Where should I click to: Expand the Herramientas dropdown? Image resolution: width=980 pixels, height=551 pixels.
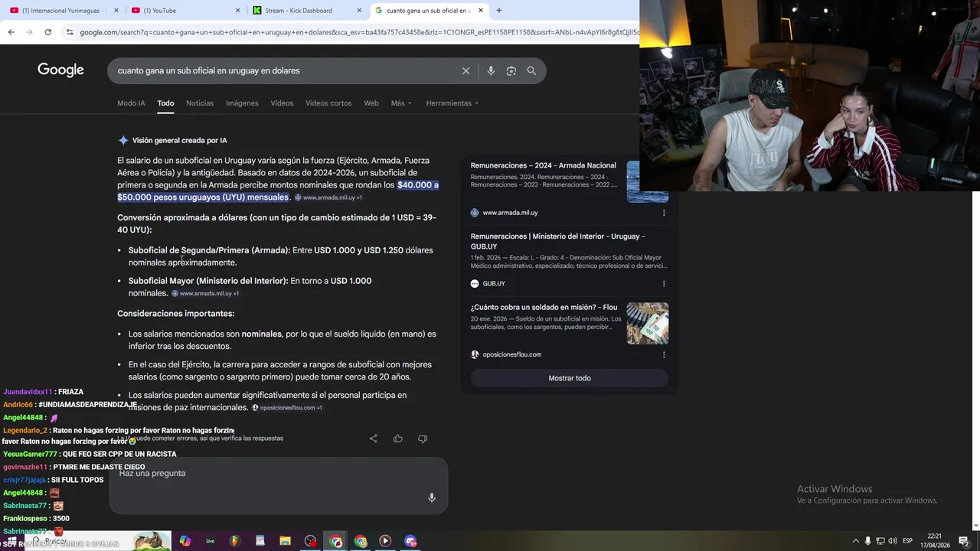[452, 103]
